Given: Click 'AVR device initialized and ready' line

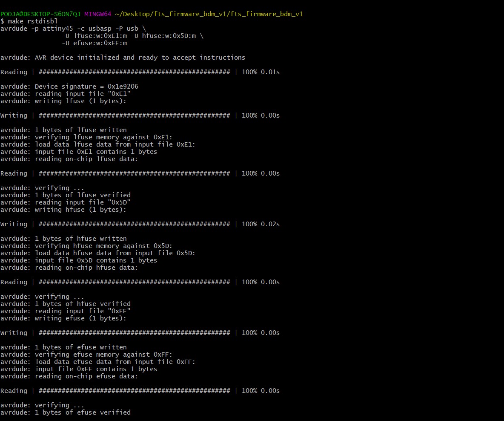Looking at the screenshot, I should tap(123, 58).
